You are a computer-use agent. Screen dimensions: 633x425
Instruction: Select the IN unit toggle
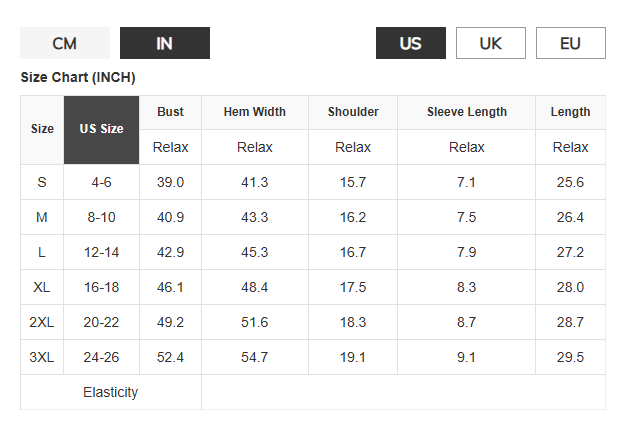165,43
